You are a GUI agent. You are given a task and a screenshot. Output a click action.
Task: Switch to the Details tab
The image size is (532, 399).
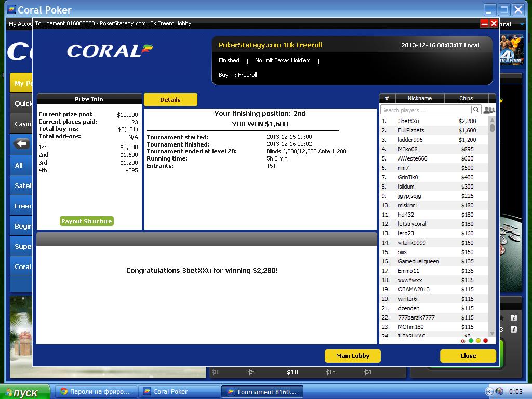[x=170, y=99]
